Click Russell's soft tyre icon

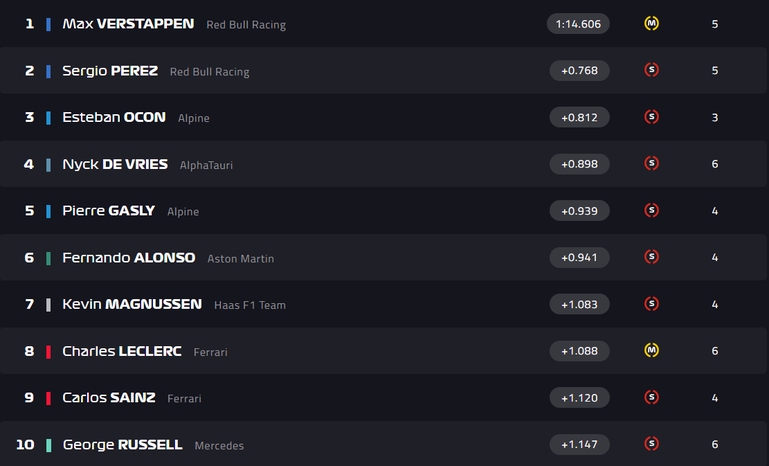pos(651,444)
